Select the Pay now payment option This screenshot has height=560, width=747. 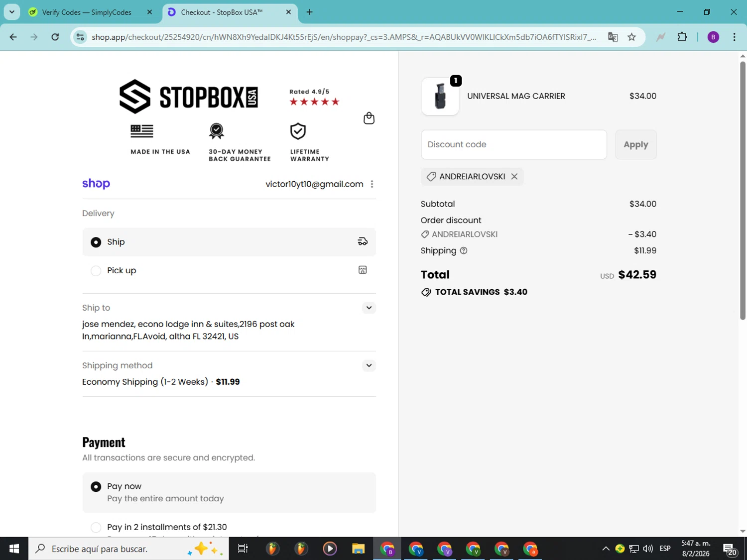pos(229,492)
